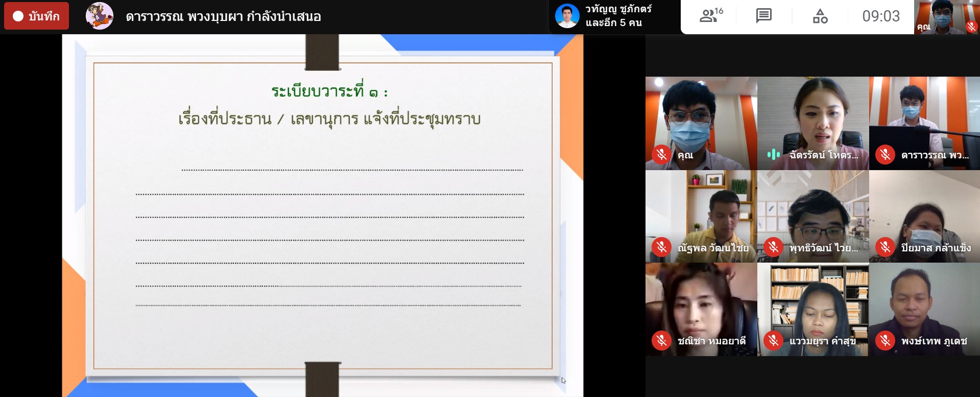Click the muted mic icon on แววมยุรา's tile
Viewport: 980px width, 397px height.
(773, 341)
